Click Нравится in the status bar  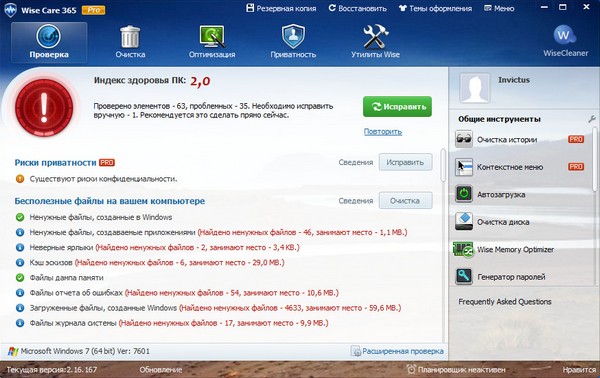579,370
